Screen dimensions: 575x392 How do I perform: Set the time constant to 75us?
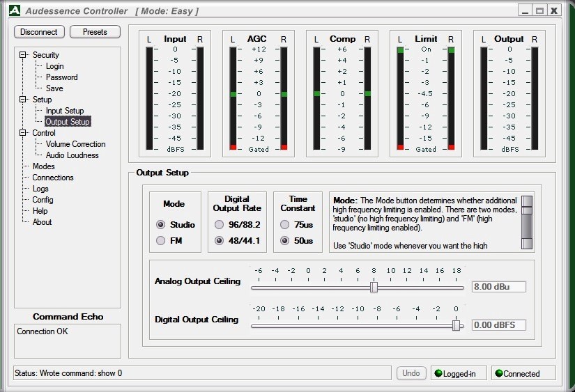point(284,225)
